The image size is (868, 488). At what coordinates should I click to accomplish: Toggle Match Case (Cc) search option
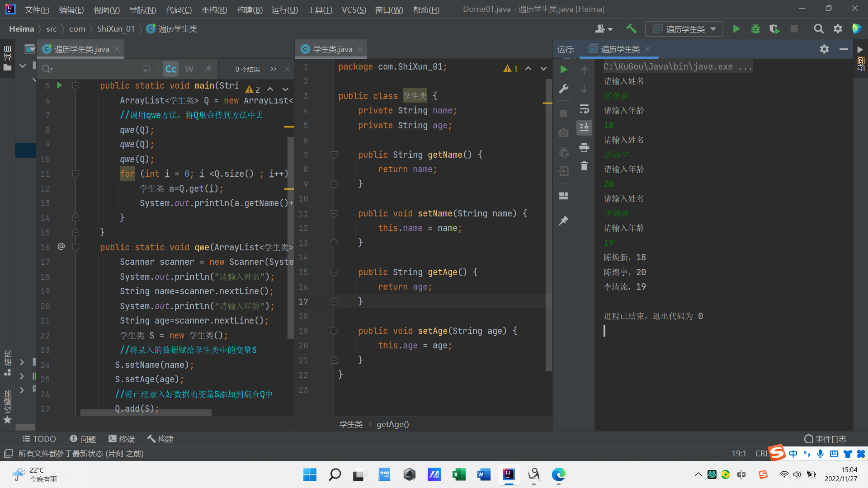171,69
